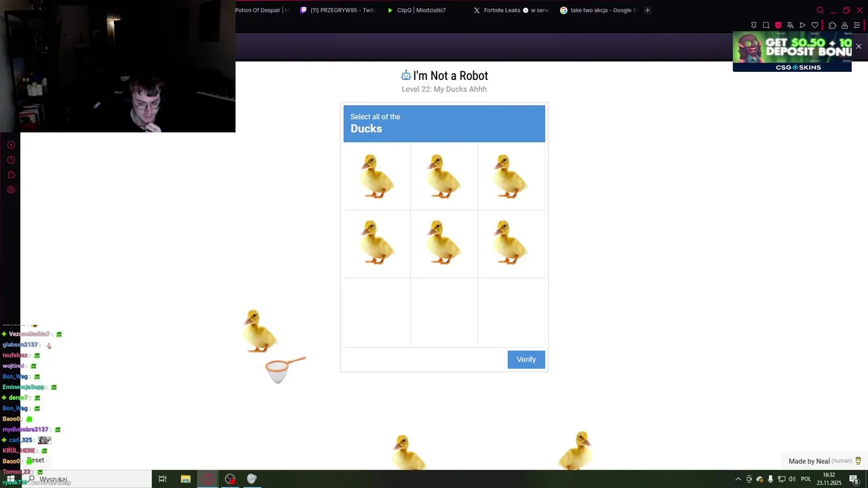Click the microphone tray icon
This screenshot has width=868, height=488.
tap(770, 479)
